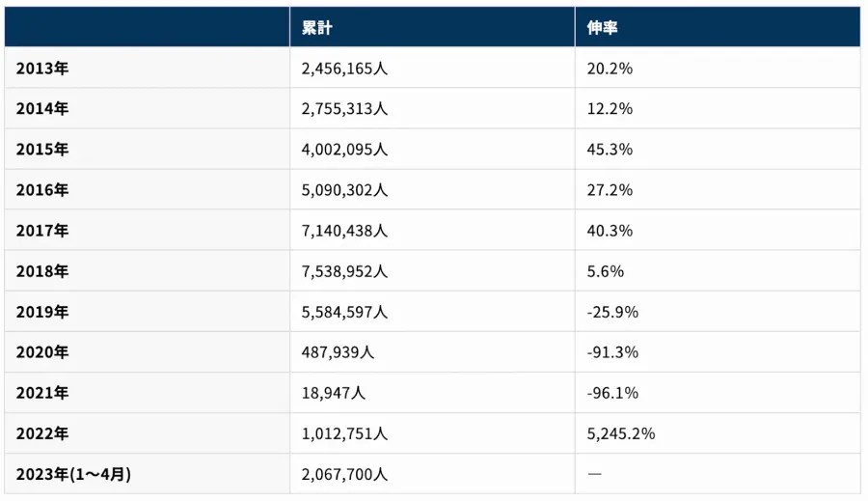Select the 2015年 row label
This screenshot has width=868, height=501.
click(42, 149)
